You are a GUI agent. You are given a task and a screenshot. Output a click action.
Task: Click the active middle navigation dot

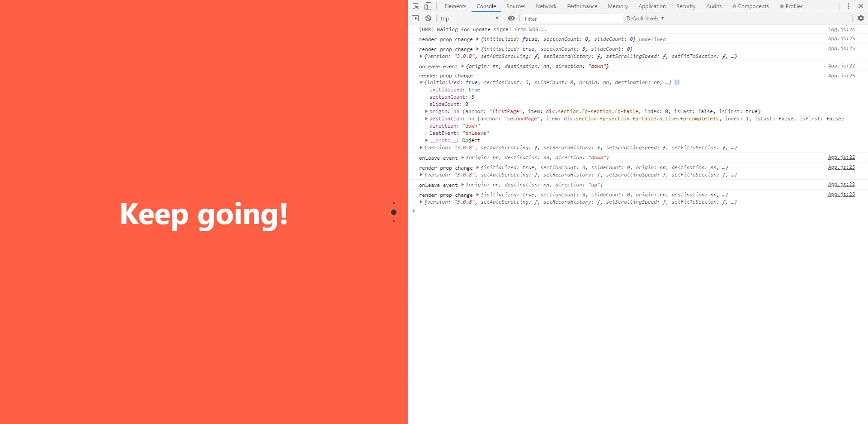[x=394, y=212]
